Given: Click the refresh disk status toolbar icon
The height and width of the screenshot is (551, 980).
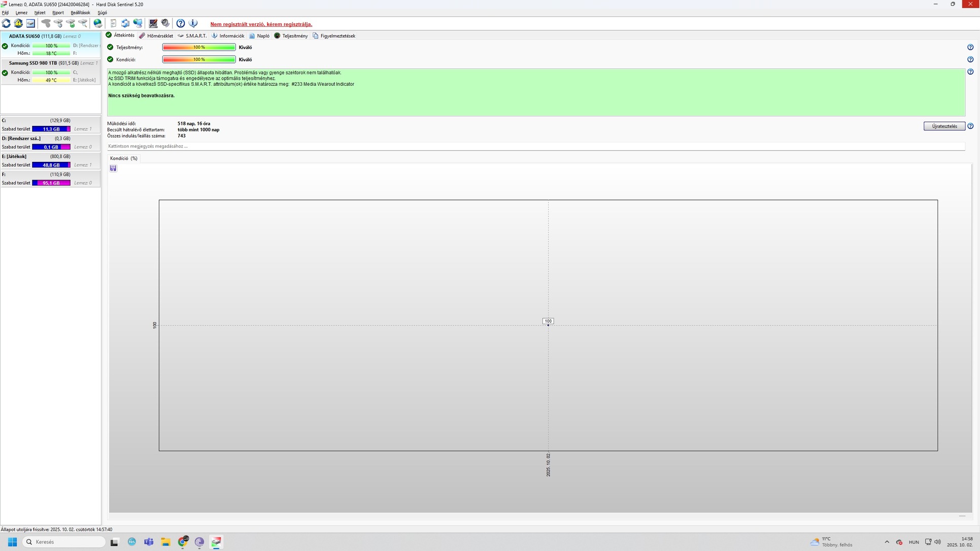Looking at the screenshot, I should pos(6,23).
